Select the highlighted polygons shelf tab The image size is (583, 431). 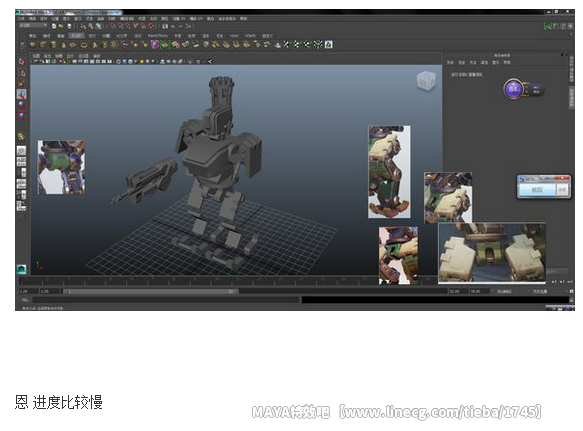pyautogui.click(x=77, y=36)
